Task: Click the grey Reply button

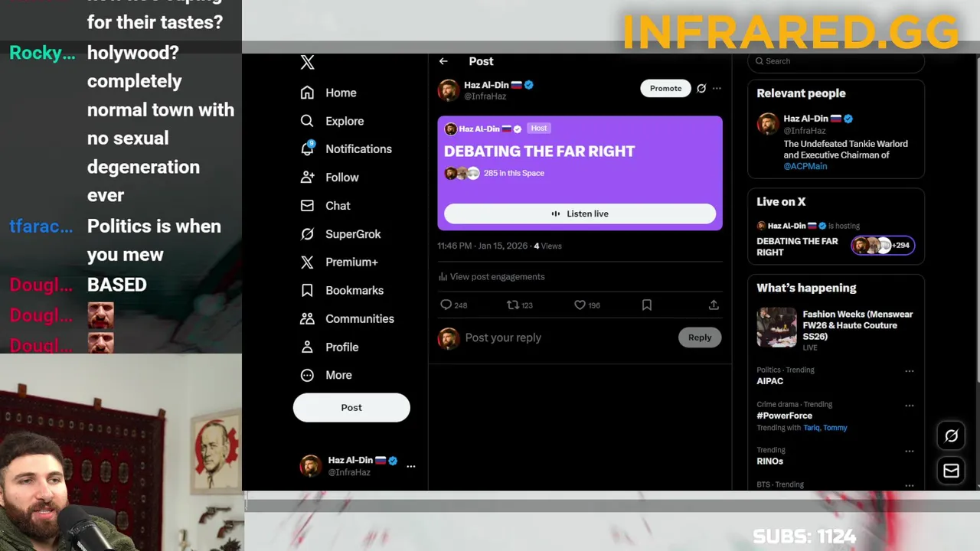Action: (x=700, y=337)
